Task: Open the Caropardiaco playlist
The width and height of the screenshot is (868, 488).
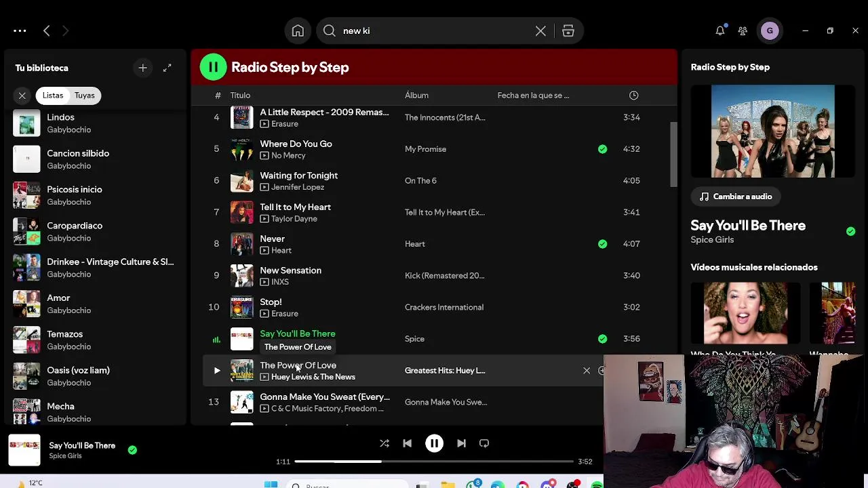Action: pyautogui.click(x=95, y=231)
